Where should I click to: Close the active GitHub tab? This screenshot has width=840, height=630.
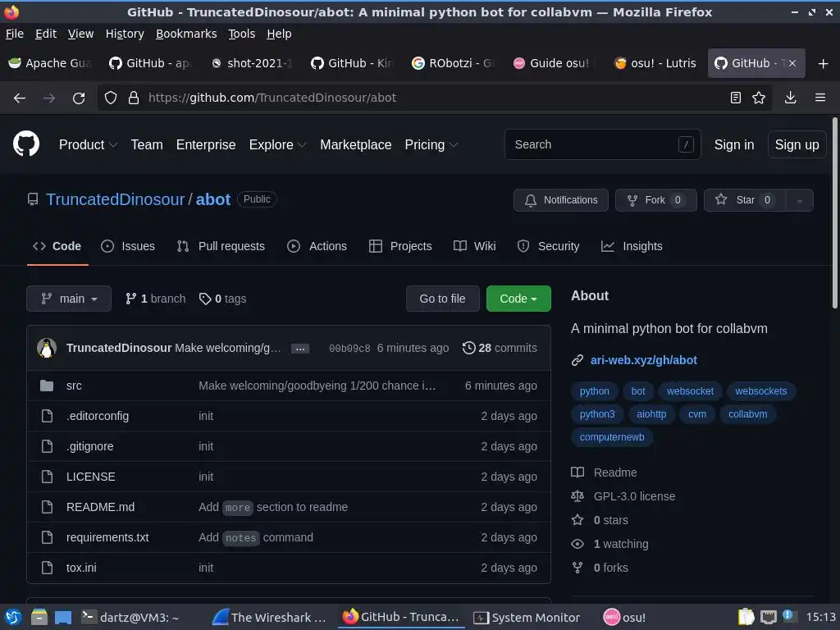pyautogui.click(x=792, y=63)
